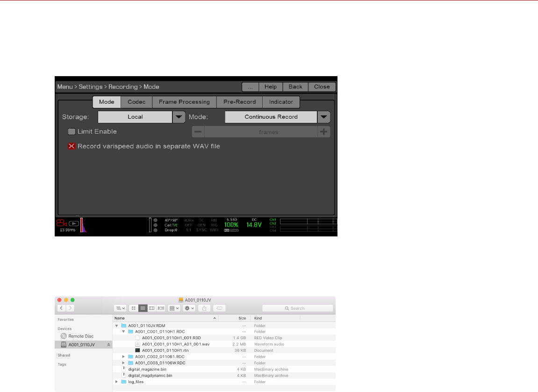
Task: Open Finder path list dropdown button
Action: tap(120, 308)
